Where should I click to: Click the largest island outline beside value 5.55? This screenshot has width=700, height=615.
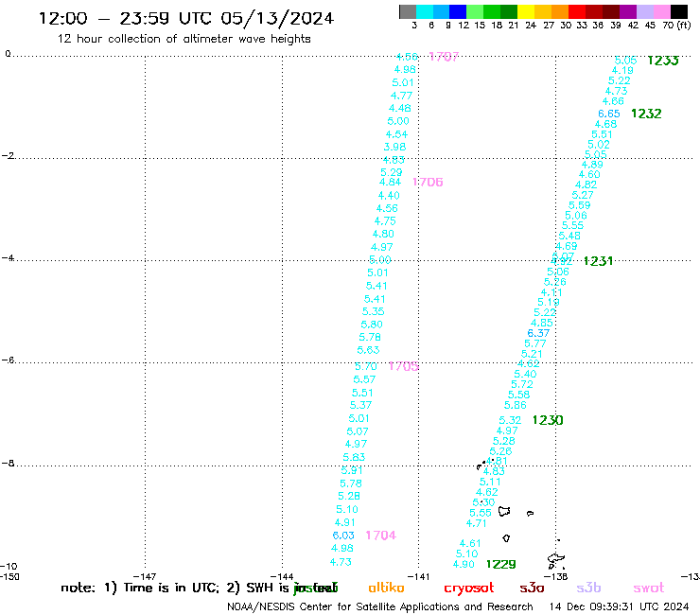[504, 511]
